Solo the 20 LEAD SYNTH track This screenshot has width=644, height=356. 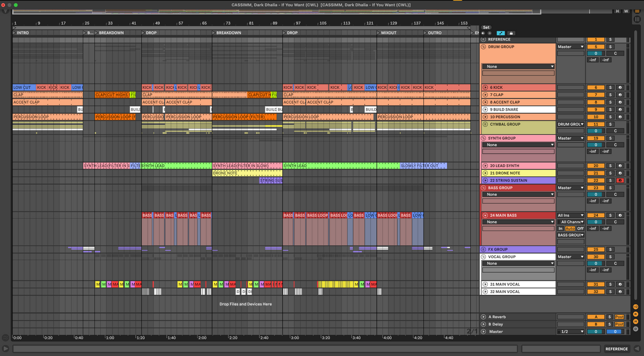(610, 166)
